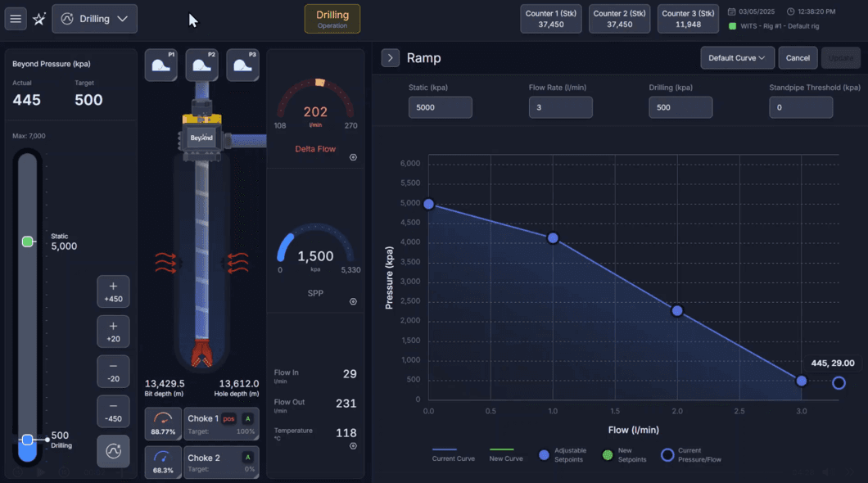Screen dimensions: 868x483
Task: Toggle the 'pos' mode on Choke 1
Action: [228, 418]
